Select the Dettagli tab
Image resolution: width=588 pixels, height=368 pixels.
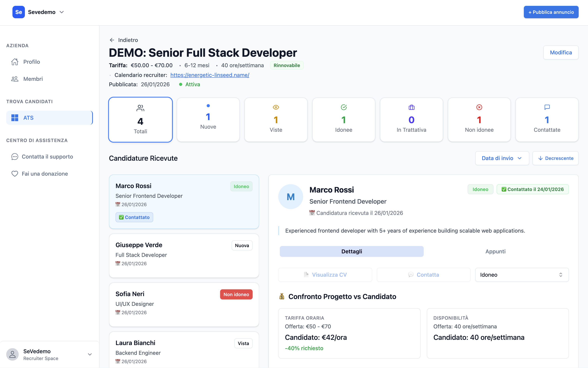pos(352,251)
